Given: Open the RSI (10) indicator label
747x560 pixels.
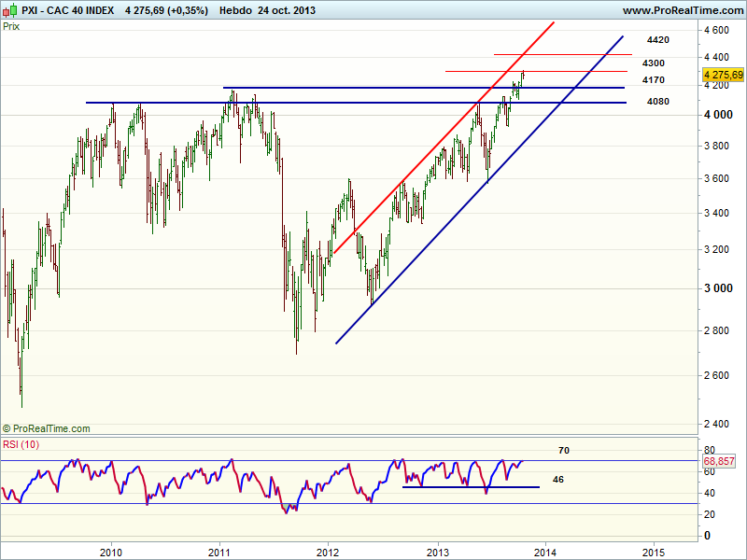Looking at the screenshot, I should coord(21,443).
